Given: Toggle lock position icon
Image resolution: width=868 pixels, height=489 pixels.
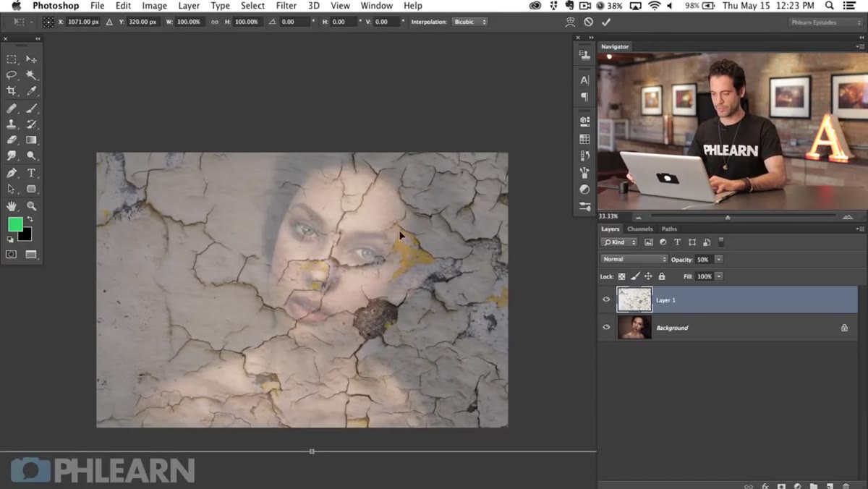Looking at the screenshot, I should click(x=648, y=276).
